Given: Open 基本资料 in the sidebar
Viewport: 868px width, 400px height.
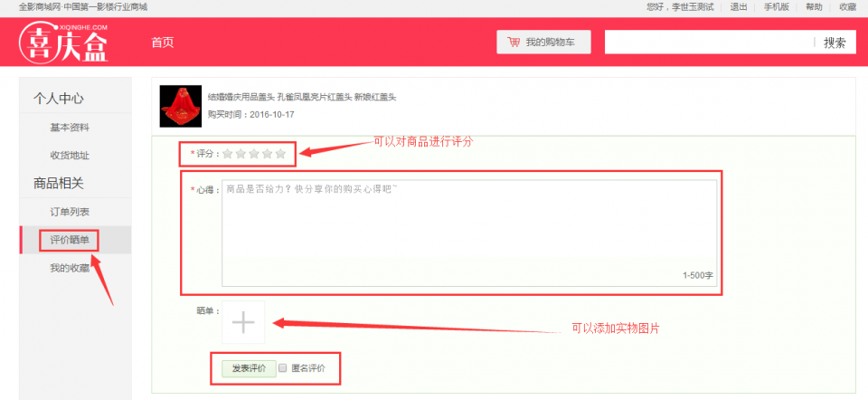Looking at the screenshot, I should (x=70, y=128).
